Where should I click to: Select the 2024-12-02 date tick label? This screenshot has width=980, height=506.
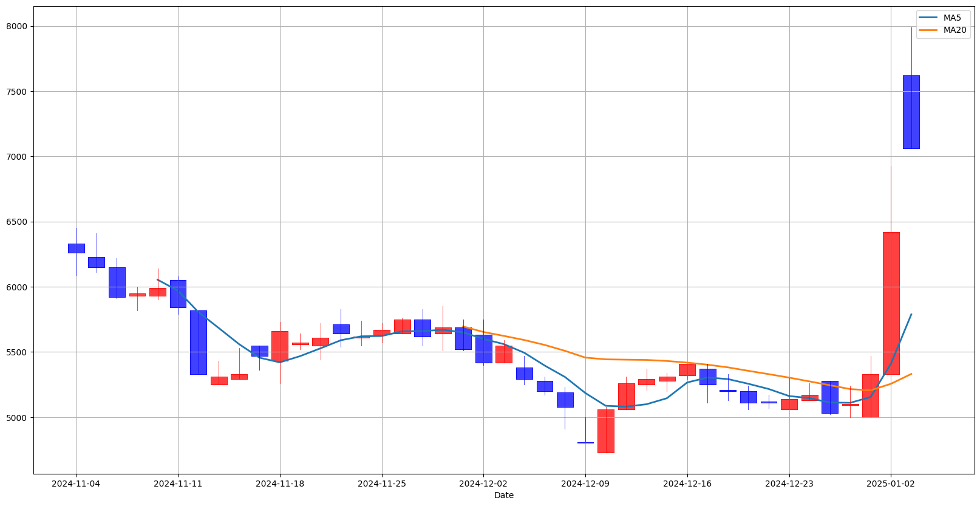tap(483, 484)
